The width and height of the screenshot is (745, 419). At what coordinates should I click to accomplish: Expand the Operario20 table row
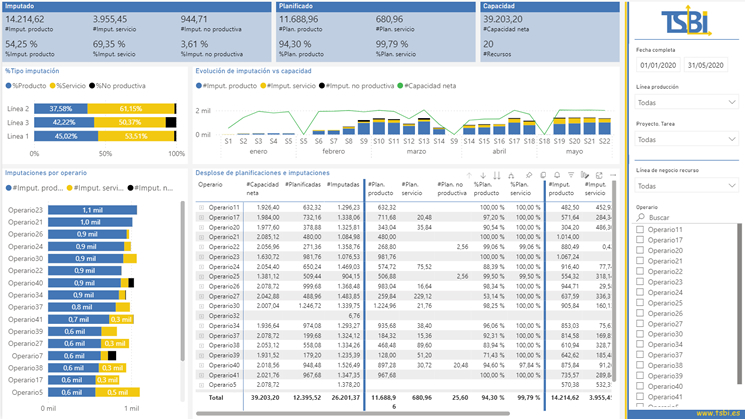pos(201,228)
